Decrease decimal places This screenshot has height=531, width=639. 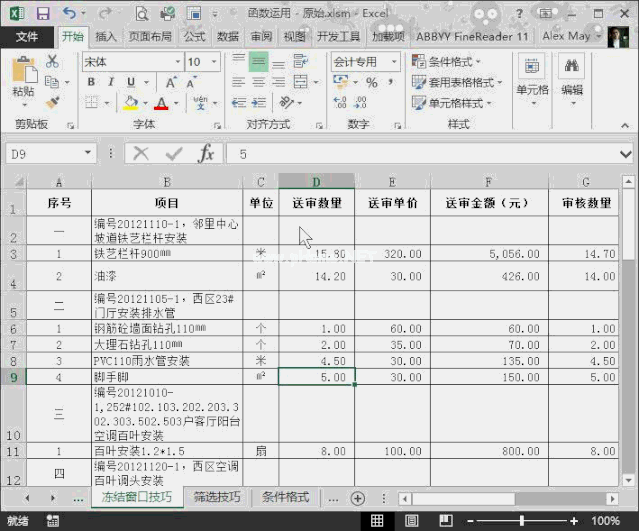360,103
